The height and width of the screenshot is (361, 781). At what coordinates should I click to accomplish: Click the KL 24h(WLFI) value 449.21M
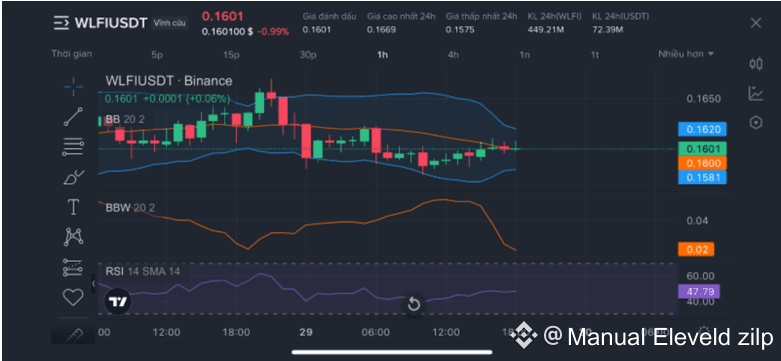tap(545, 30)
